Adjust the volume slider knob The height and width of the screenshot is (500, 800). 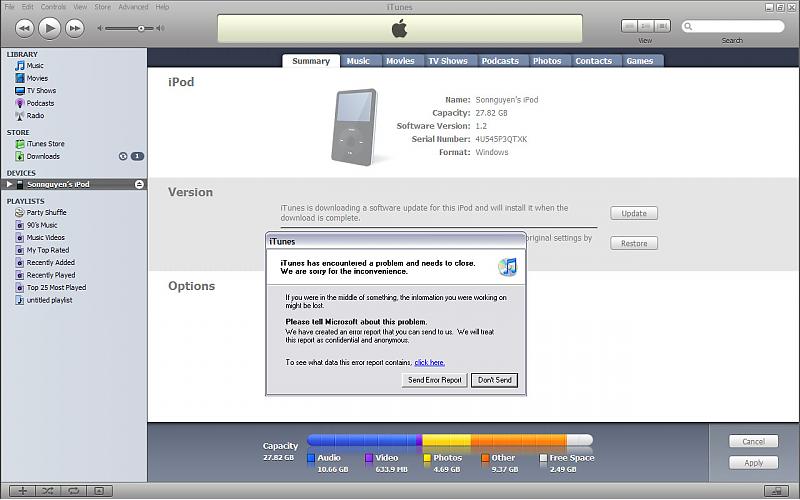coord(141,28)
